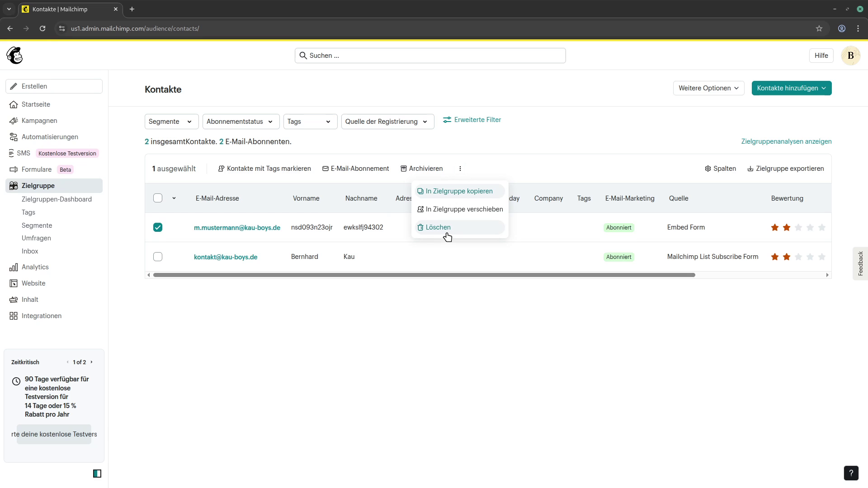Open the Segmente filter dropdown
Image resolution: width=868 pixels, height=488 pixels.
[171, 122]
